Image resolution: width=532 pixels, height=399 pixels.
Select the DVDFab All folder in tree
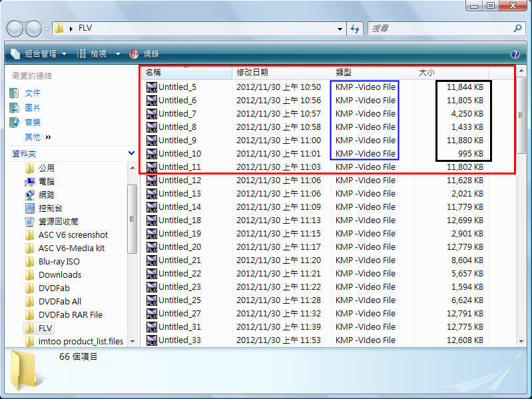(x=59, y=301)
